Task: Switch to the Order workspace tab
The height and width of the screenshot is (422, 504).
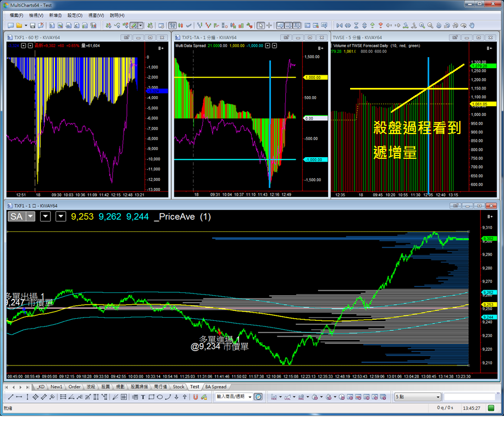Action: [x=74, y=387]
